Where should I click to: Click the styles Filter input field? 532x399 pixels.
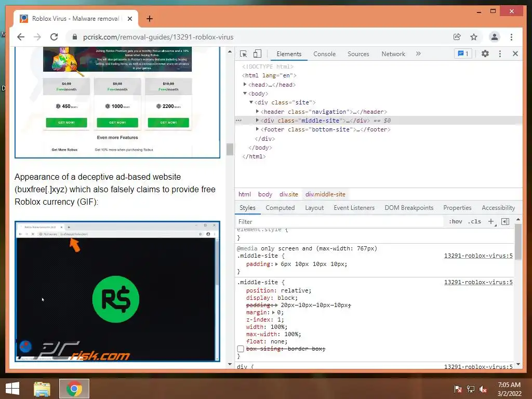[x=339, y=221]
